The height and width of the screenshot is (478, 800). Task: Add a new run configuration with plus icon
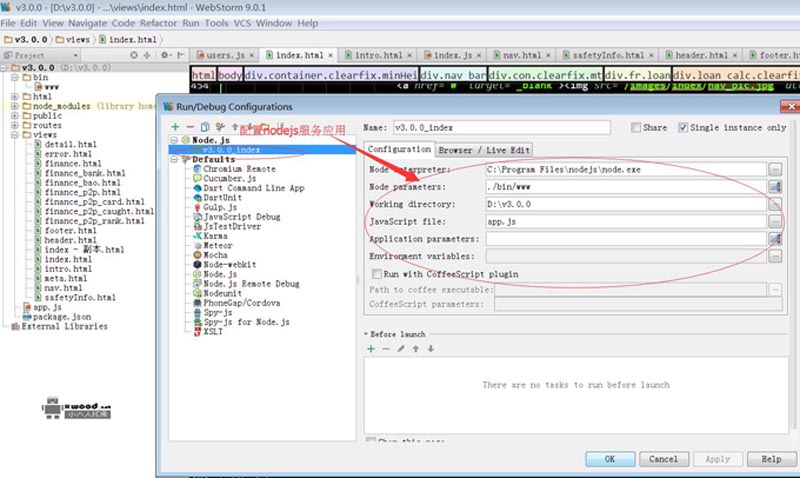(x=175, y=127)
